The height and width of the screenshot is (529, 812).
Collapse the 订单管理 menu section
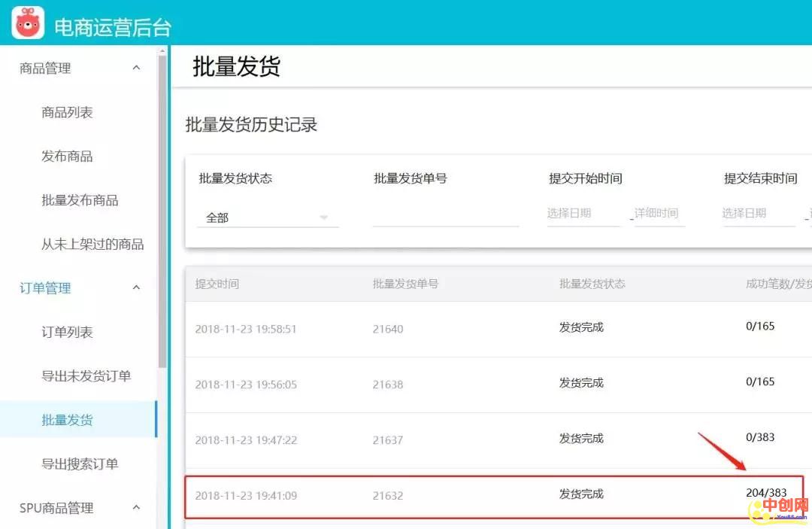click(136, 288)
